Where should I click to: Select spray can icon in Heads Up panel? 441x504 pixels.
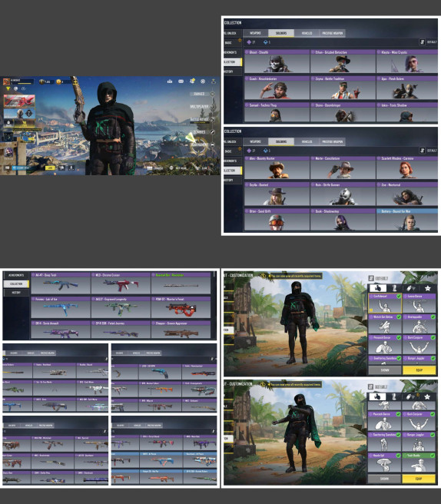pos(411,396)
